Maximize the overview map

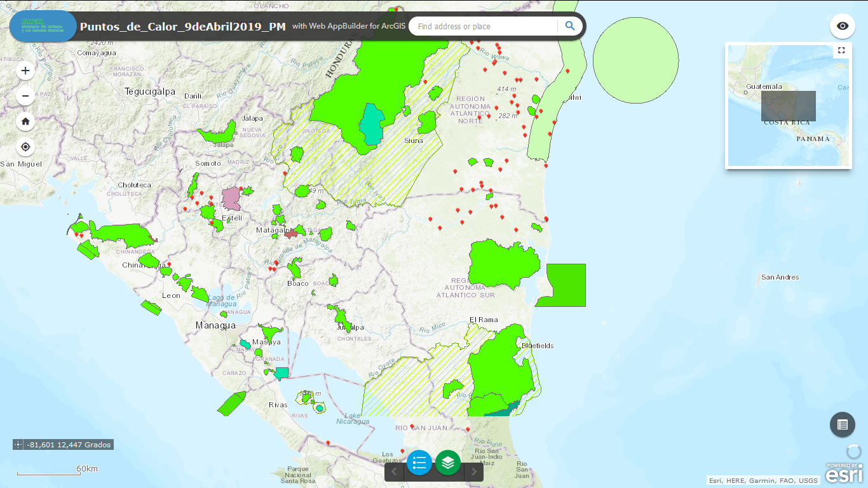841,50
